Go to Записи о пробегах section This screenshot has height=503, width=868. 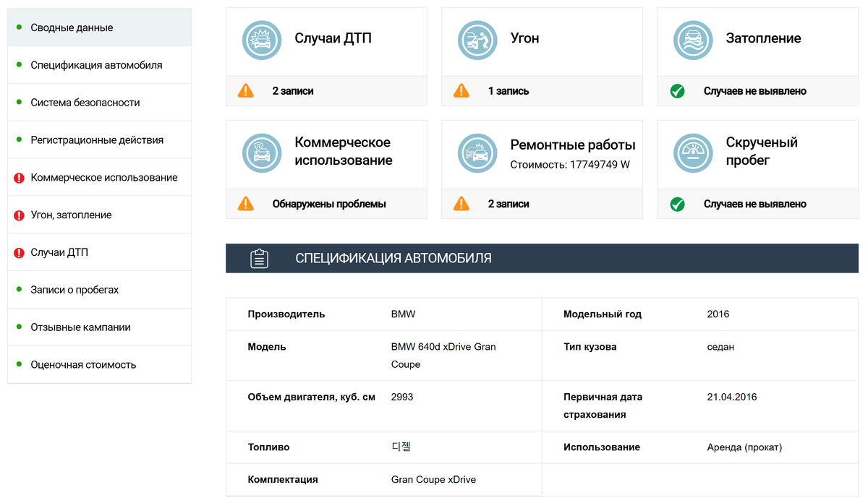click(100, 290)
